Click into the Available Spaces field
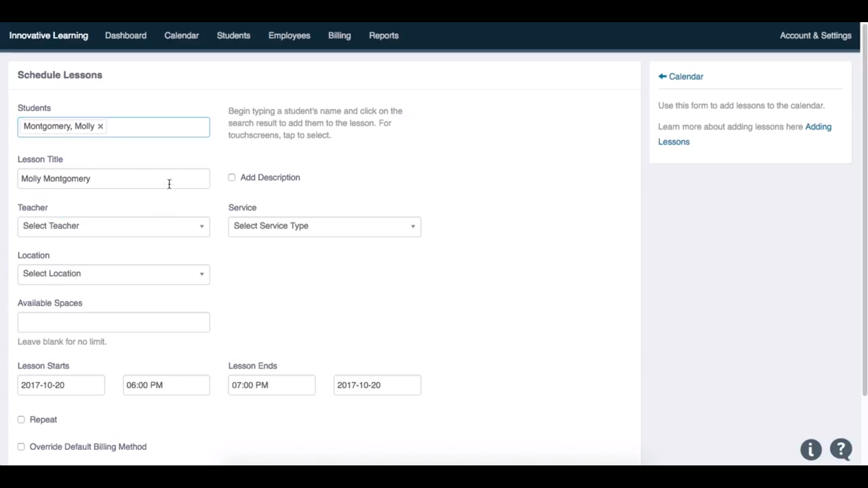Screen dimensions: 868x488 [x=113, y=322]
